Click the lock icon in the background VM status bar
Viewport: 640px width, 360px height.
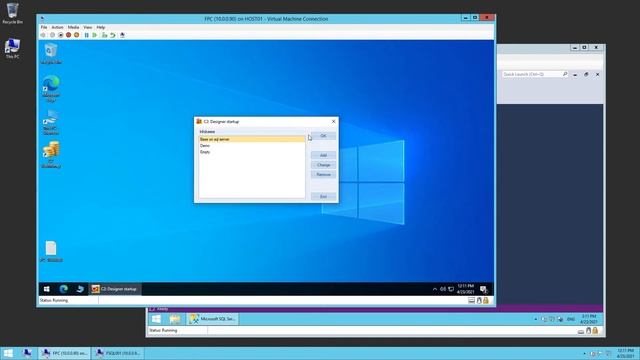tap(596, 331)
